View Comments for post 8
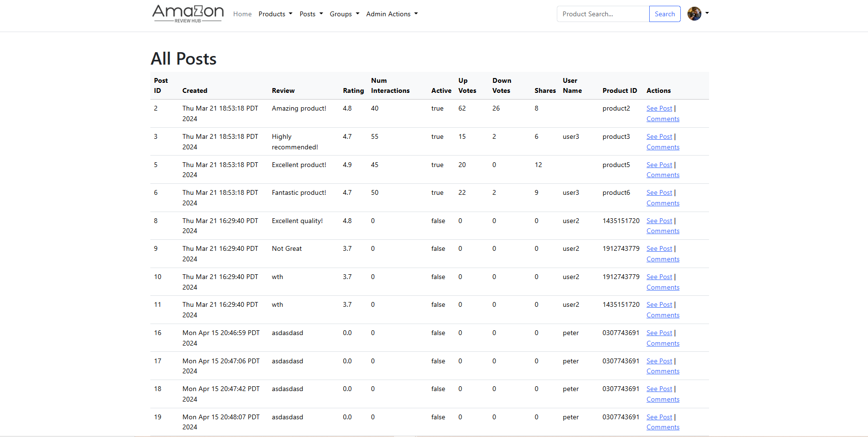 click(x=663, y=231)
